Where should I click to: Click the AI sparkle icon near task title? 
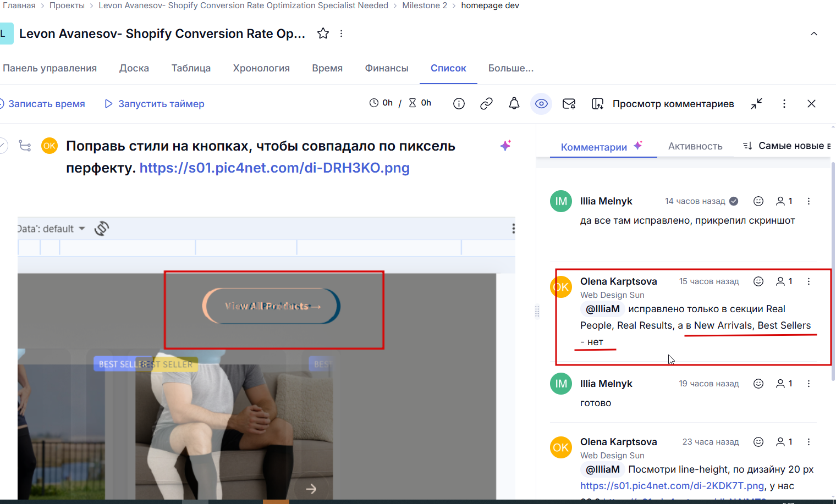(505, 146)
